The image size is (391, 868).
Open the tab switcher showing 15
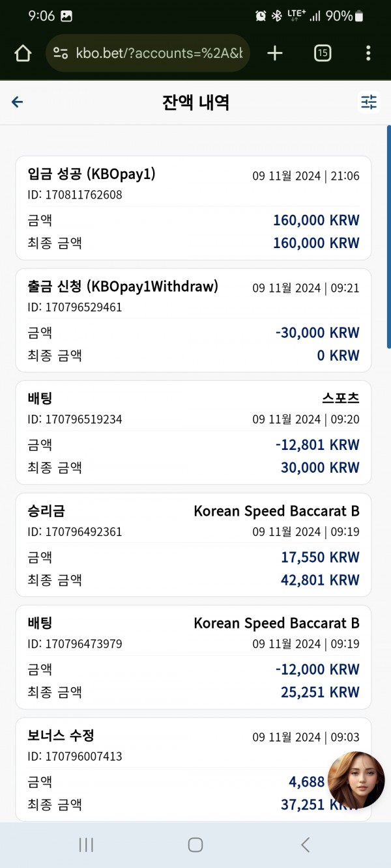(x=322, y=53)
